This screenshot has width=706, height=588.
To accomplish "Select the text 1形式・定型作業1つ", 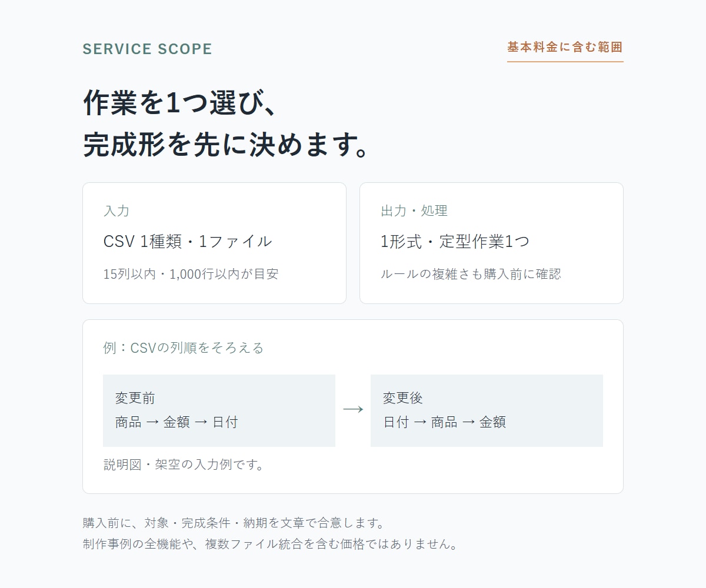I will (x=455, y=241).
